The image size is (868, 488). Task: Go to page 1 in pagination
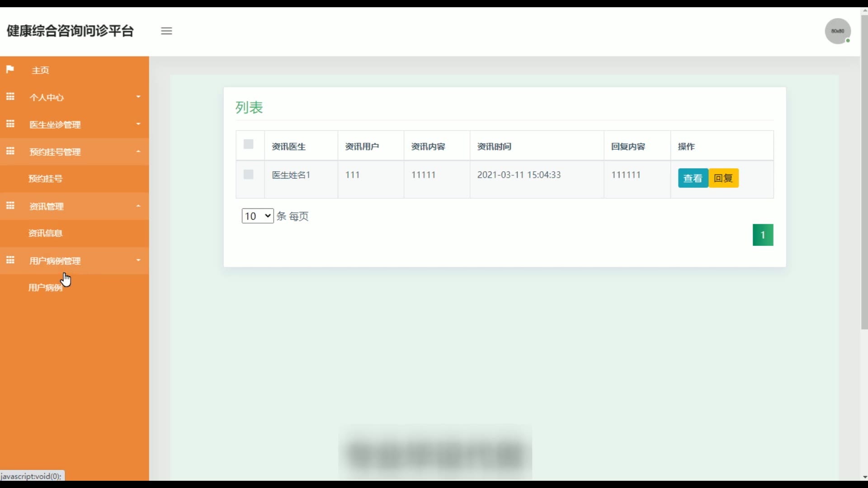pyautogui.click(x=763, y=235)
